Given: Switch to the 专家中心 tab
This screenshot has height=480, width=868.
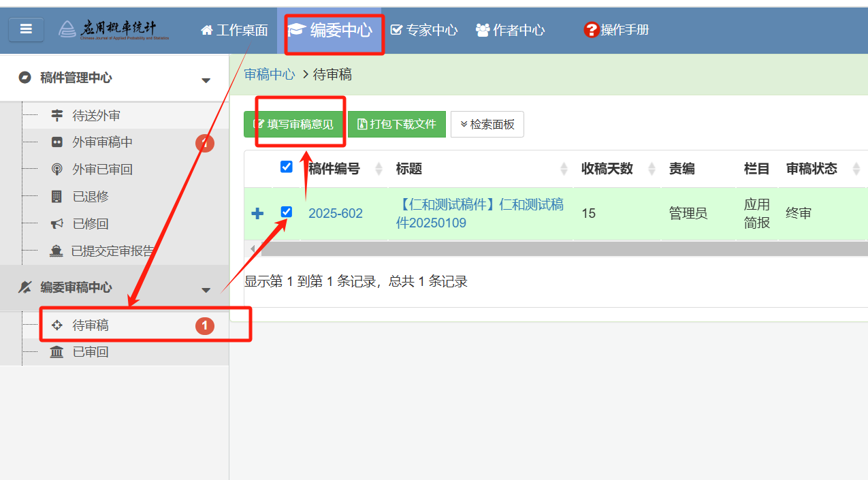Looking at the screenshot, I should 424,30.
